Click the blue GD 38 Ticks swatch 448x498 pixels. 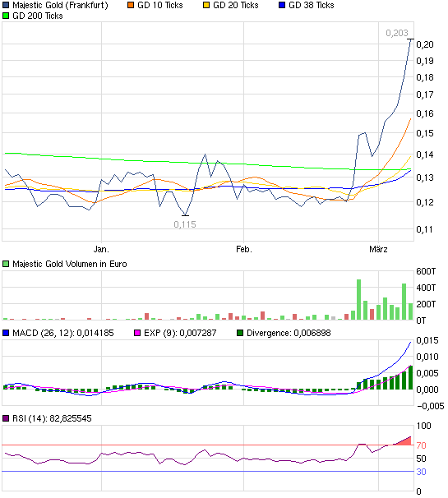tap(282, 5)
